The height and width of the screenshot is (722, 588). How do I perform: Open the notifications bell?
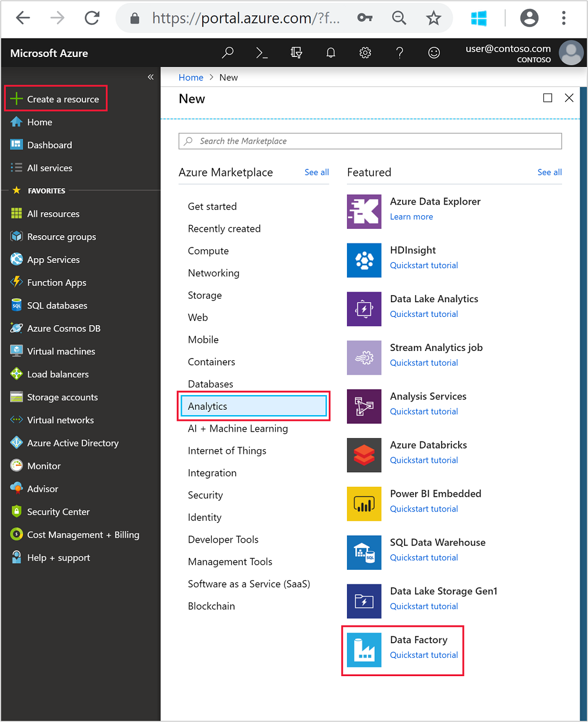[330, 52]
